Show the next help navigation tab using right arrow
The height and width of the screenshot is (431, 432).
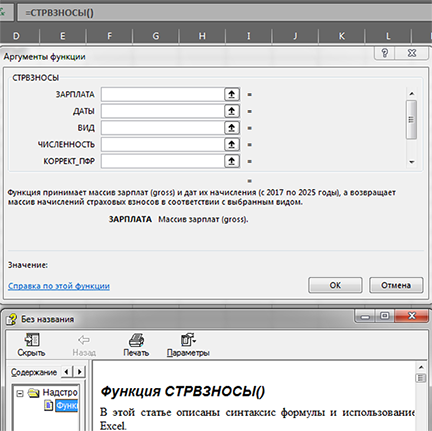pyautogui.click(x=79, y=371)
